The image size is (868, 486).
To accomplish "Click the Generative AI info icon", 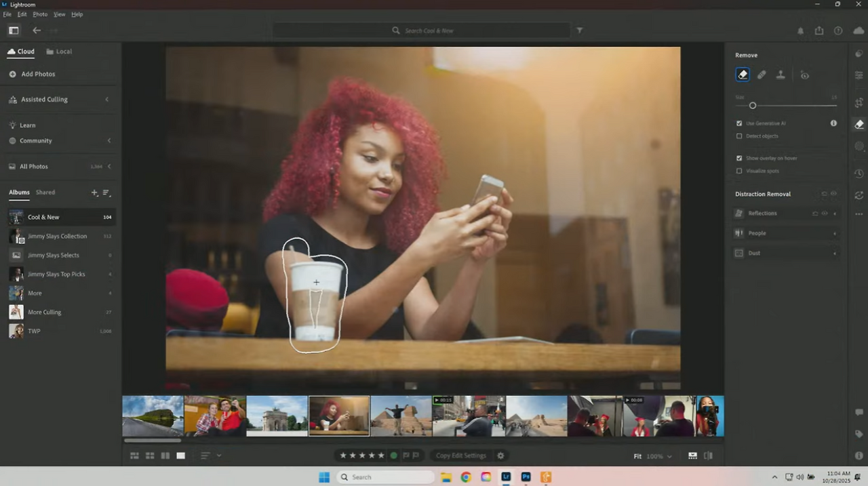I will pyautogui.click(x=833, y=123).
